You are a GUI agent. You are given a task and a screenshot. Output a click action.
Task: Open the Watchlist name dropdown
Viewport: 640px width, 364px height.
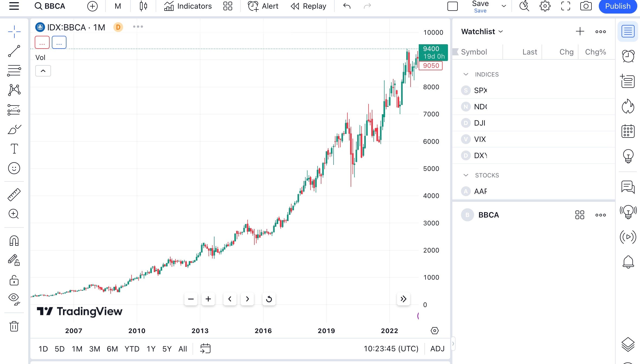[x=482, y=31]
